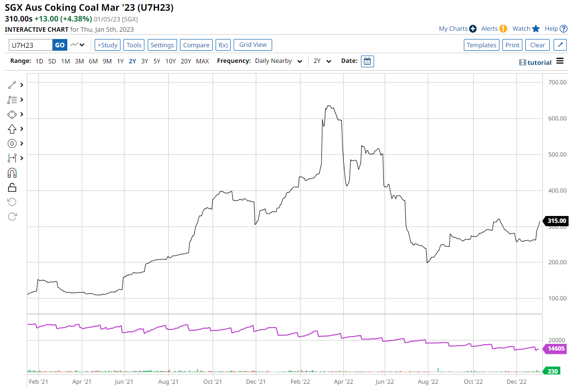Click the Alerts exclamation icon
576x392 pixels.
pyautogui.click(x=503, y=29)
